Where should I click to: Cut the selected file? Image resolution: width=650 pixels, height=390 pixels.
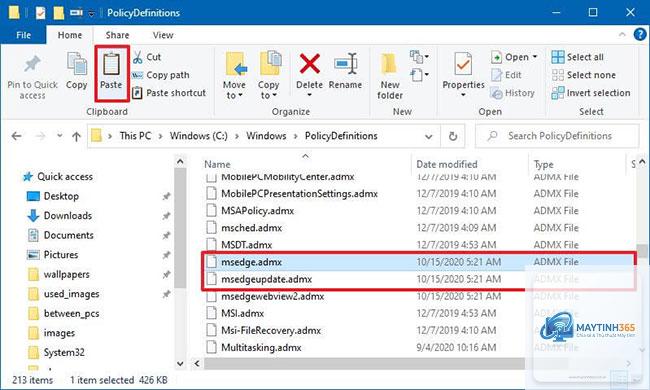[x=147, y=57]
